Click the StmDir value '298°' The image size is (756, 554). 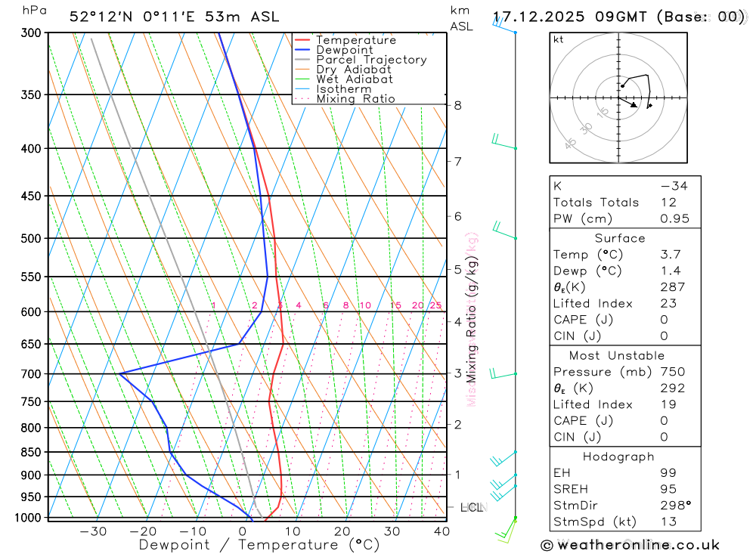click(676, 506)
